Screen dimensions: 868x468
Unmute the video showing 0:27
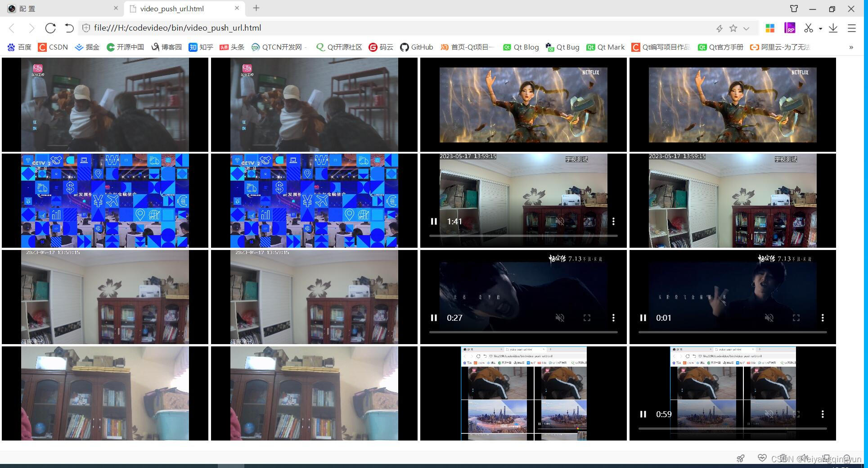560,318
